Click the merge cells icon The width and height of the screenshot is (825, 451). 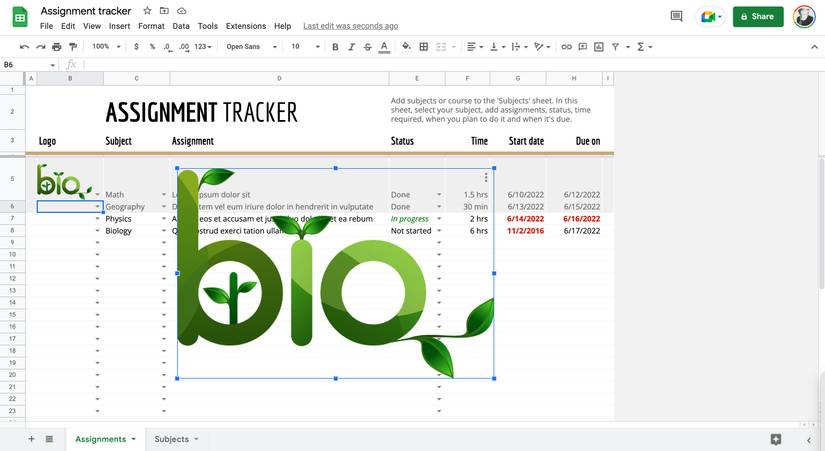click(x=441, y=47)
